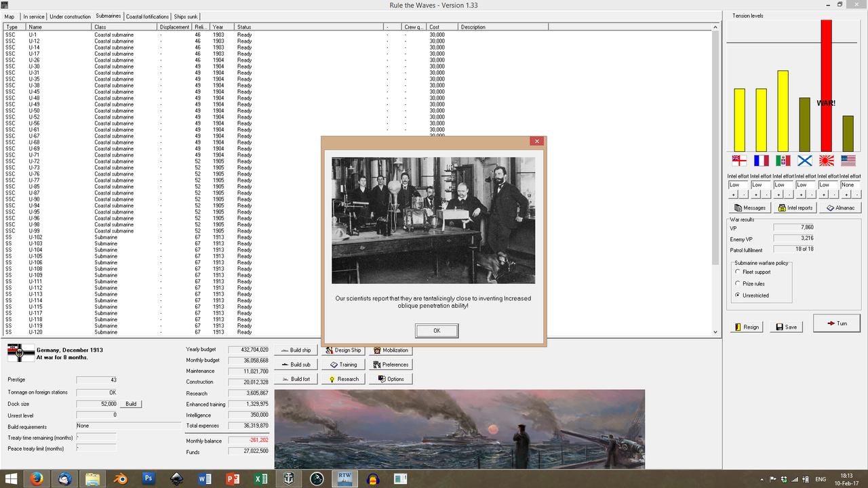Switch to the In service tab
This screenshot has height=488, width=868.
point(33,16)
